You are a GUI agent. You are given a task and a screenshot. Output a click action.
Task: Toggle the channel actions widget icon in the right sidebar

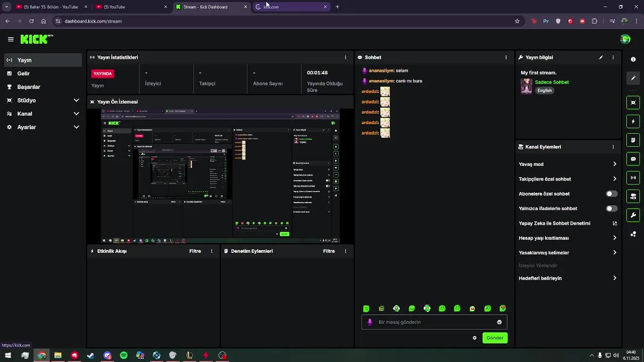tap(633, 197)
